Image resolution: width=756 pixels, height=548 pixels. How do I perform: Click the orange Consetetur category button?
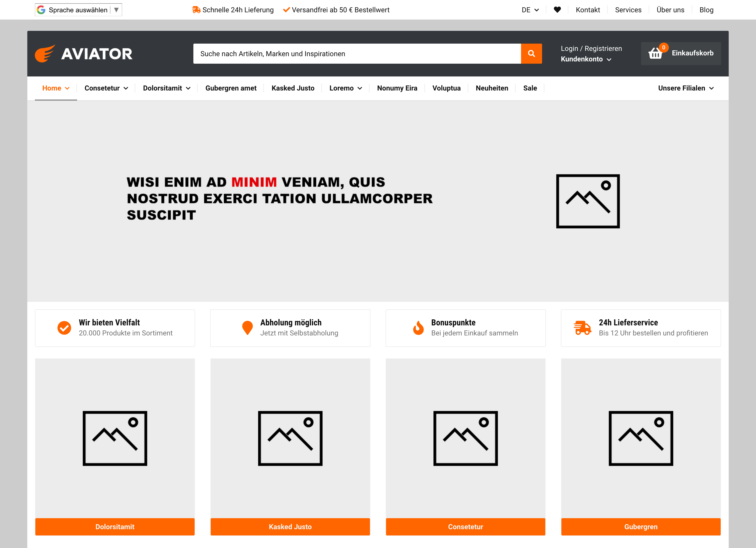pyautogui.click(x=466, y=527)
